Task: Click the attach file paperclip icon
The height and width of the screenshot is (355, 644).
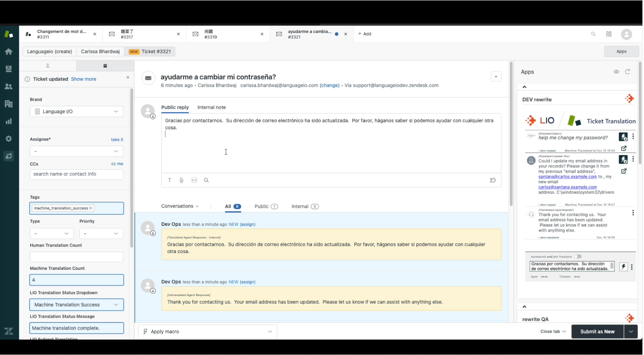Action: pyautogui.click(x=181, y=180)
